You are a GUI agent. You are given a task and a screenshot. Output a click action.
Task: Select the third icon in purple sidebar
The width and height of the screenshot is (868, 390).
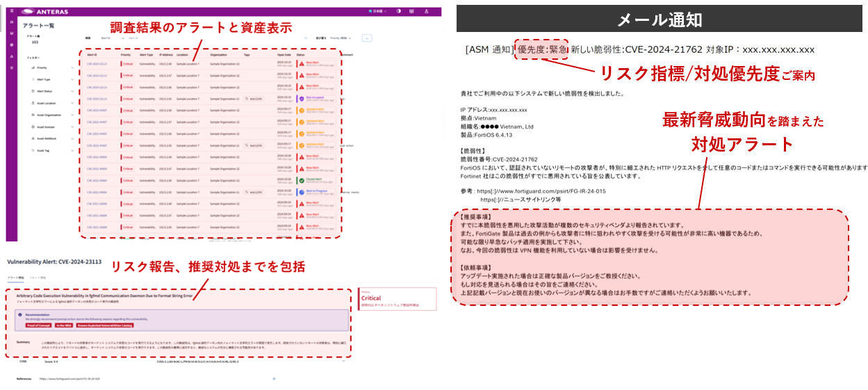click(x=13, y=44)
